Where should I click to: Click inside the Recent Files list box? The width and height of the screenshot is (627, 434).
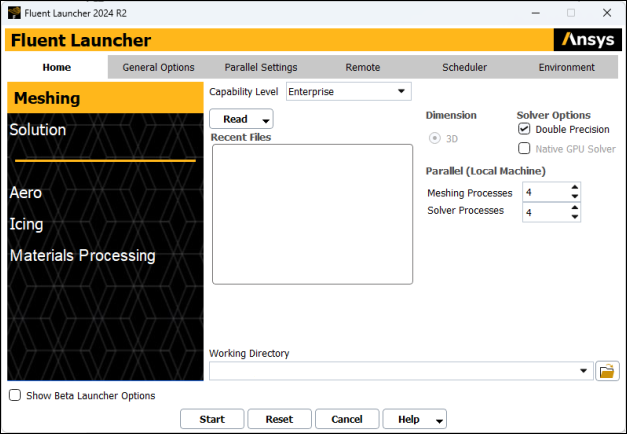[312, 214]
